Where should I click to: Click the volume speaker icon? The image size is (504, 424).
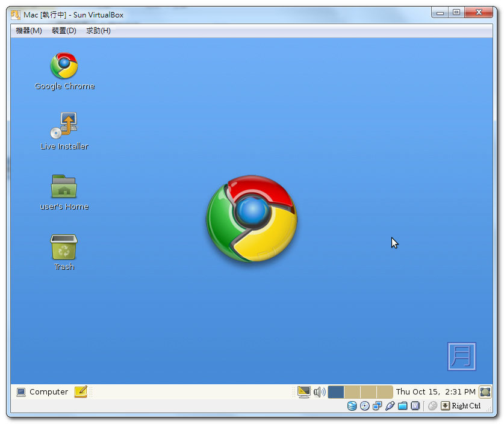319,392
